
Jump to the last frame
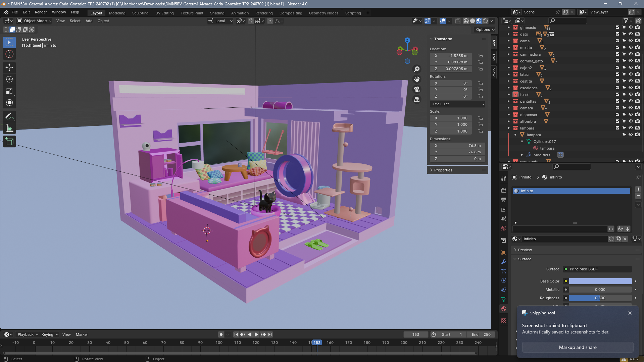270,334
